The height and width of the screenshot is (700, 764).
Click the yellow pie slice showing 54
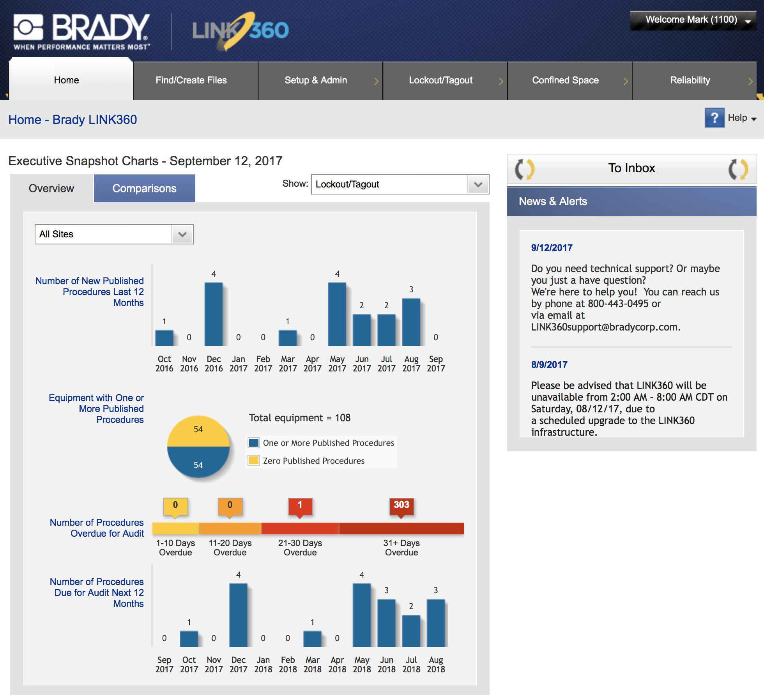pos(198,431)
